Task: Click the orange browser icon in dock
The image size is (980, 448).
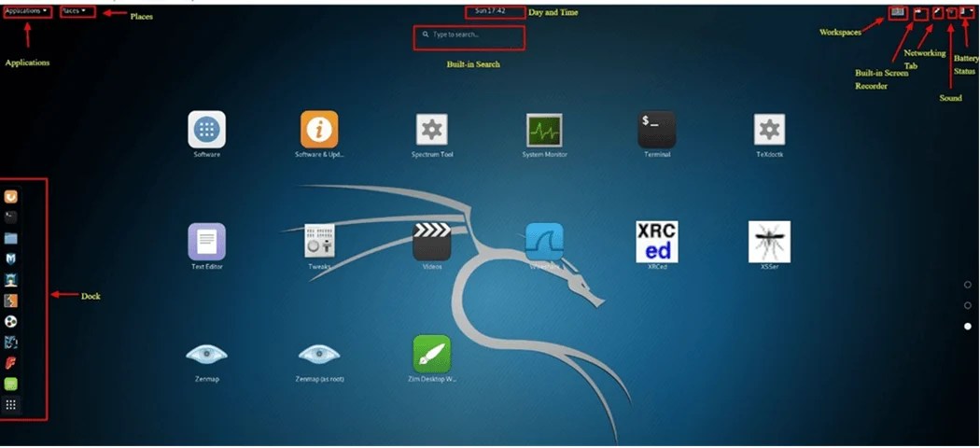Action: [x=10, y=197]
